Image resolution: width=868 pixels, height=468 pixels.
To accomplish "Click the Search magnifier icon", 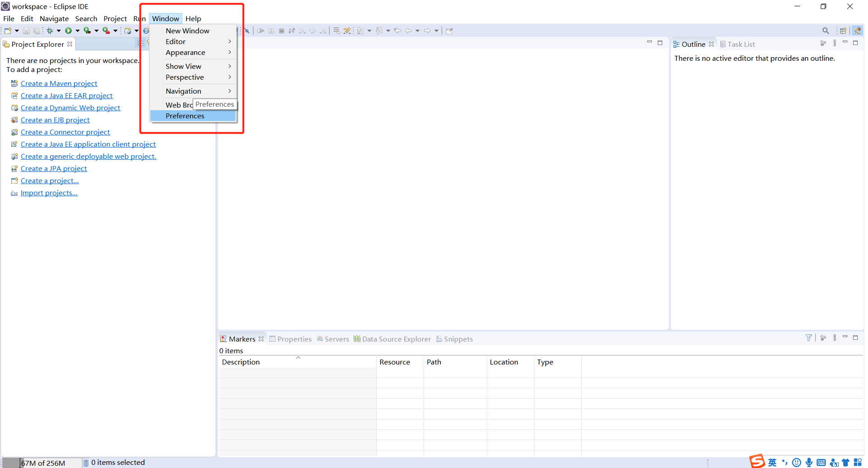I will pyautogui.click(x=825, y=31).
